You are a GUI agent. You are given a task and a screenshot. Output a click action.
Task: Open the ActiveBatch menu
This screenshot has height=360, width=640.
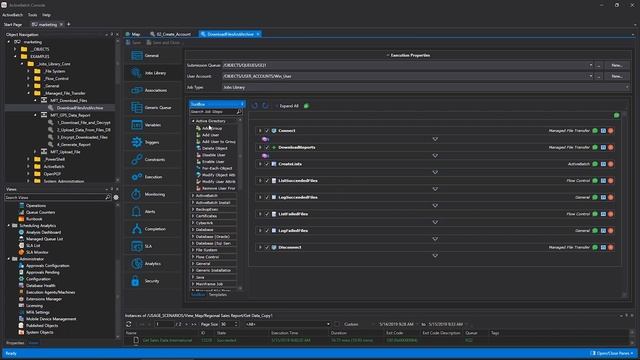[x=13, y=15]
